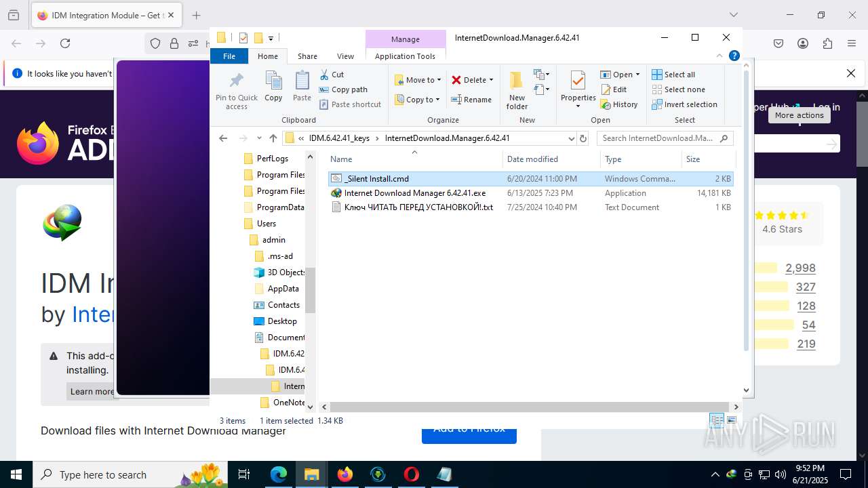Open the File menu tab
Screen dimensions: 868x488
click(x=229, y=56)
